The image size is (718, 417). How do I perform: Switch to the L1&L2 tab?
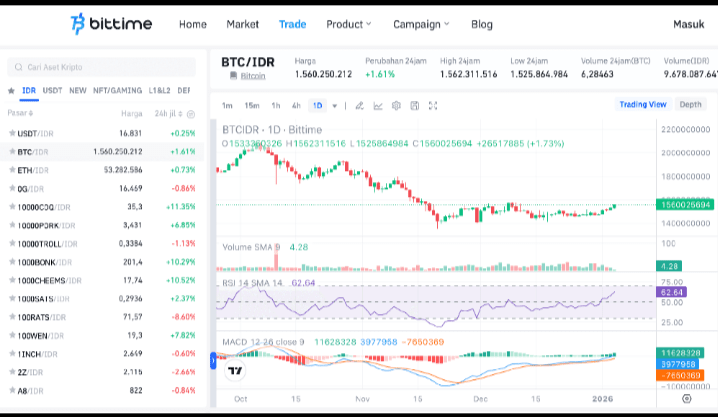coord(159,91)
